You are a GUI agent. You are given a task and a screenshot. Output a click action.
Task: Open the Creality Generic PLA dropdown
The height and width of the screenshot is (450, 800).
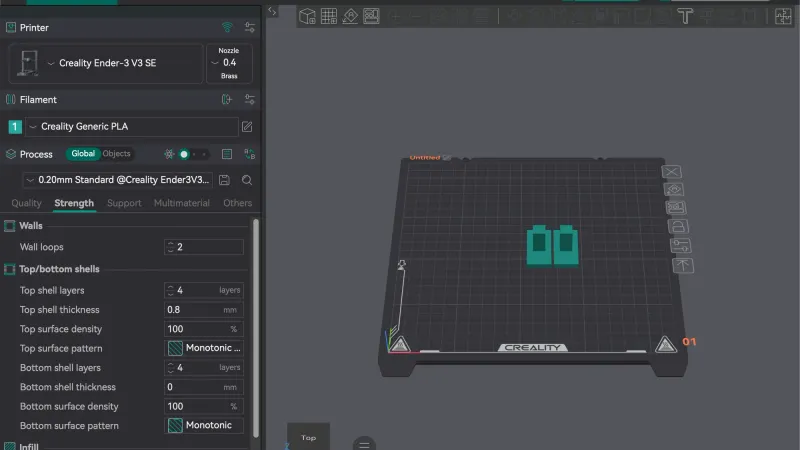point(132,127)
